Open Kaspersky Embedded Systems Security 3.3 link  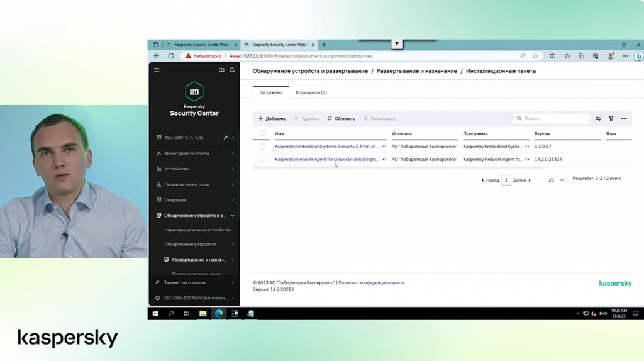(x=326, y=146)
